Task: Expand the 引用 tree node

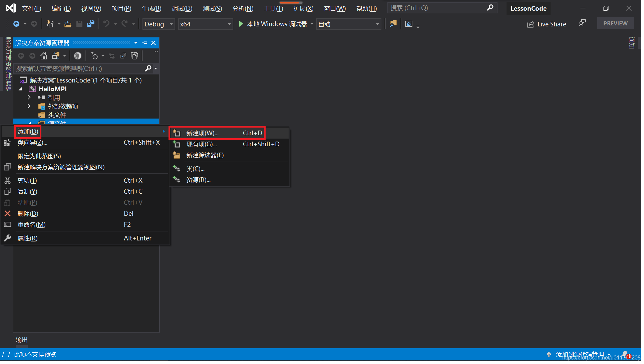Action: 29,98
